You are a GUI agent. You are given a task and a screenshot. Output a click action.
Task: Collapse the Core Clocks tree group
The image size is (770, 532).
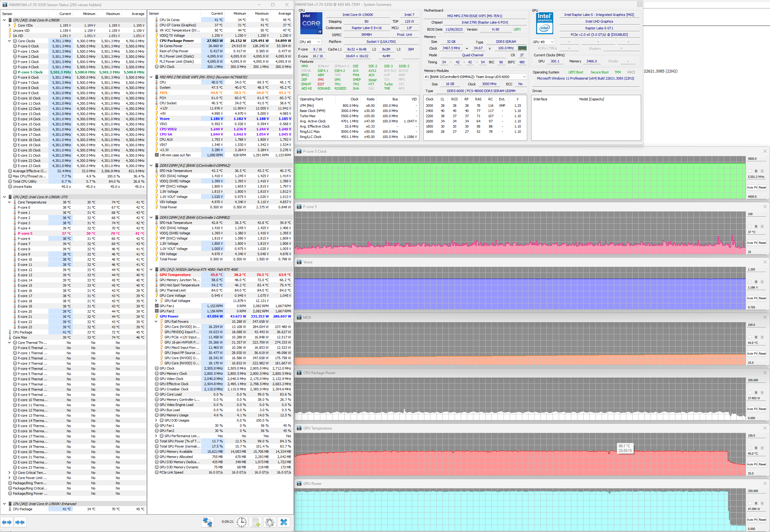[9, 41]
